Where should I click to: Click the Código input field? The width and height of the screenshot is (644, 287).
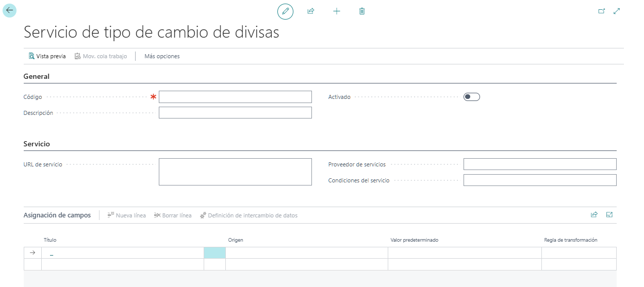click(x=235, y=97)
